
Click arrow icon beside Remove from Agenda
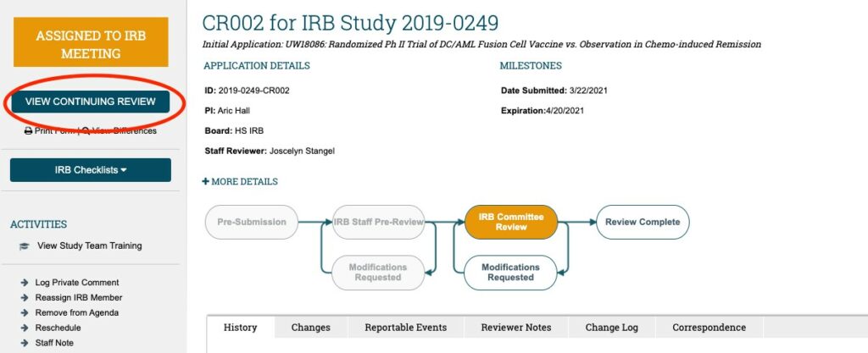[x=25, y=313]
